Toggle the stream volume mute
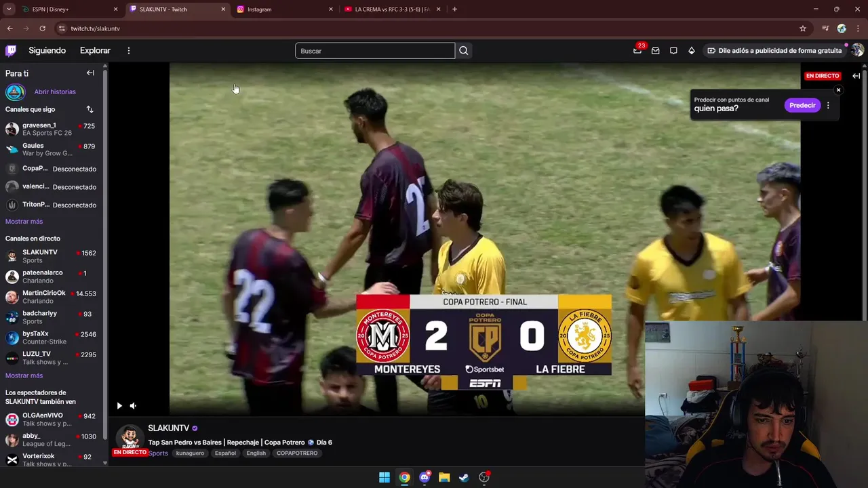 (133, 406)
